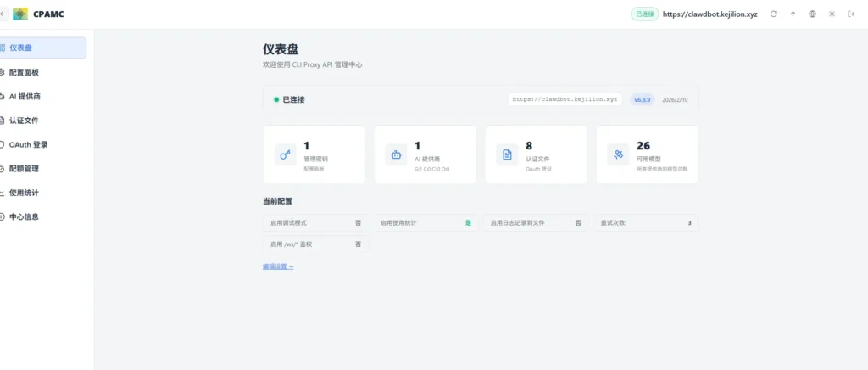Click the refresh icon in the header
Screen dimensions: 868x370
tap(773, 14)
